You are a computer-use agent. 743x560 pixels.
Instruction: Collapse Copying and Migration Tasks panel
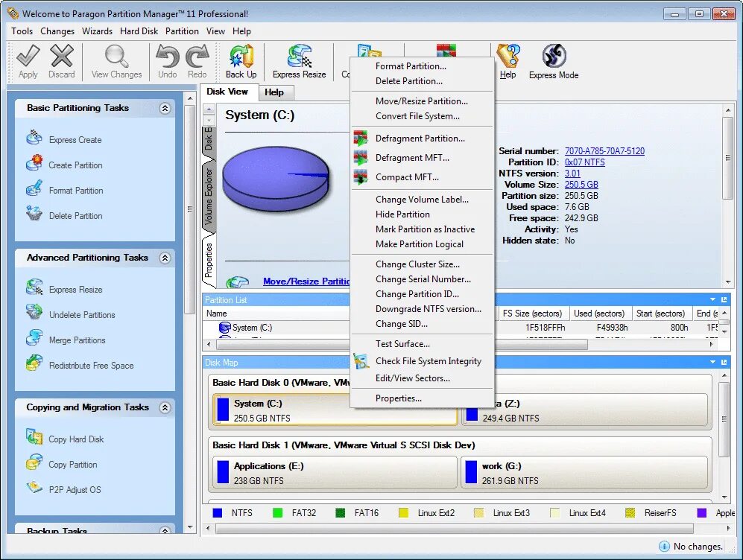click(x=165, y=407)
